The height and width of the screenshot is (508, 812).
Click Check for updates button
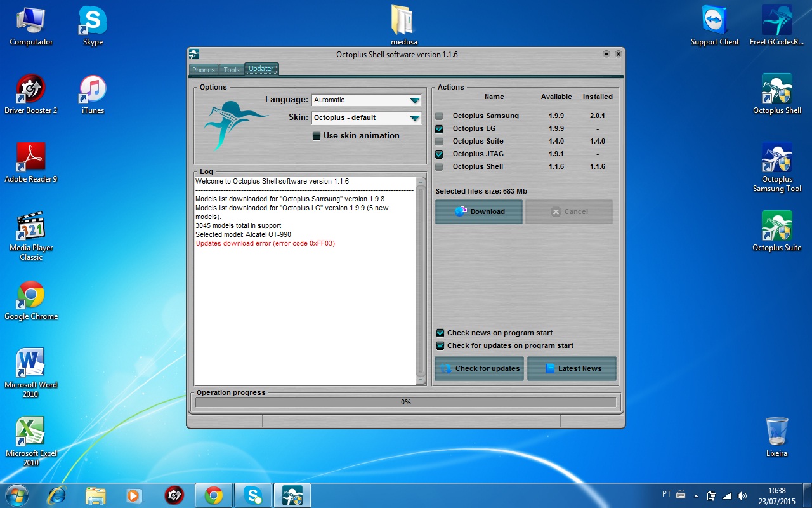tap(479, 368)
